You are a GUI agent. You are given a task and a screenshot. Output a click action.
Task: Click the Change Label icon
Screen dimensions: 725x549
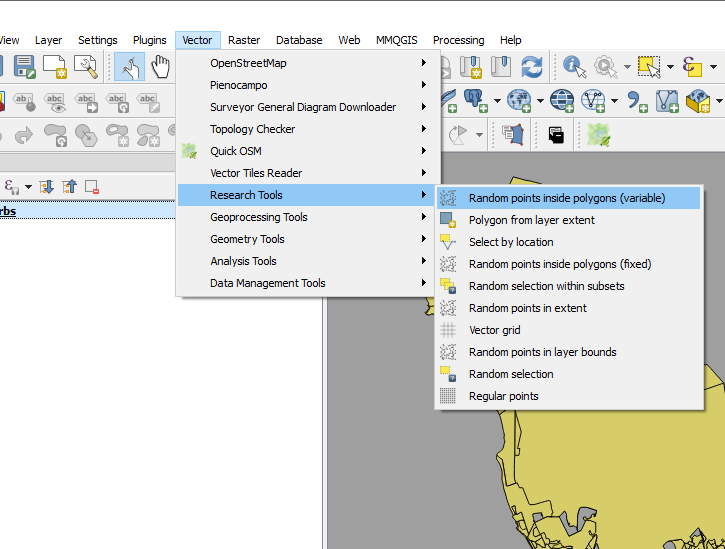tap(148, 103)
